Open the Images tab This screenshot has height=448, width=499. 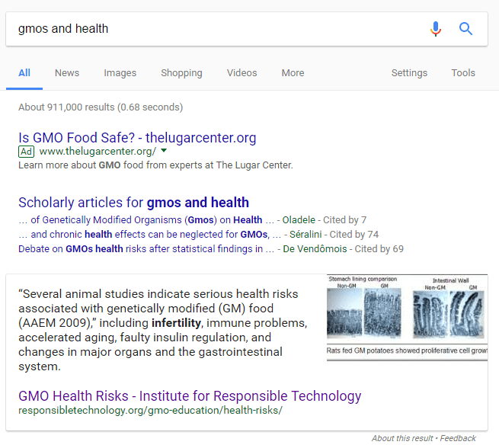pos(120,73)
